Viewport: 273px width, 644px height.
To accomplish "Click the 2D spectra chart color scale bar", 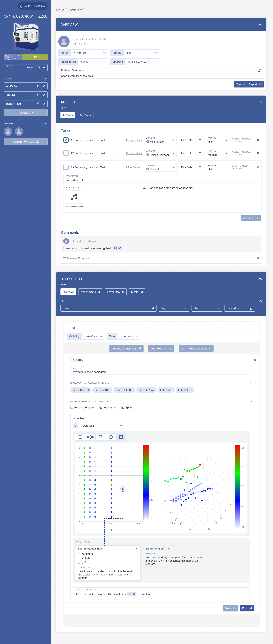I will [x=146, y=482].
